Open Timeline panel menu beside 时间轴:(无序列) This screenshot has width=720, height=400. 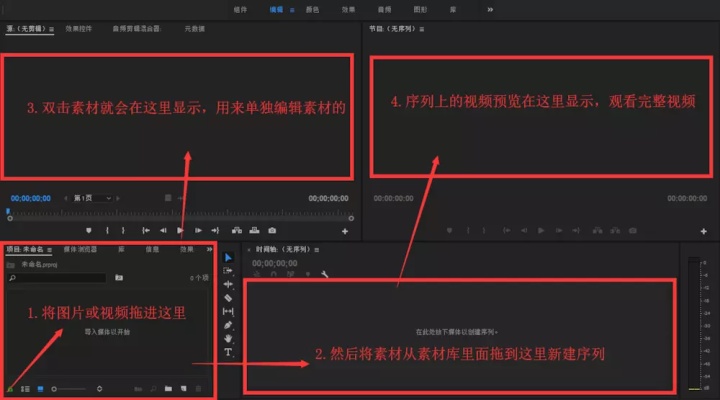(317, 250)
